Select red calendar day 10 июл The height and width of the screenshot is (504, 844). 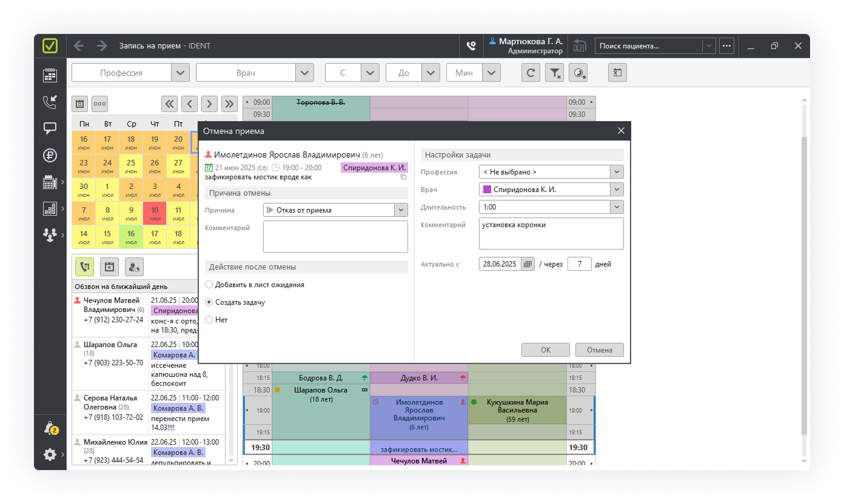tap(155, 213)
